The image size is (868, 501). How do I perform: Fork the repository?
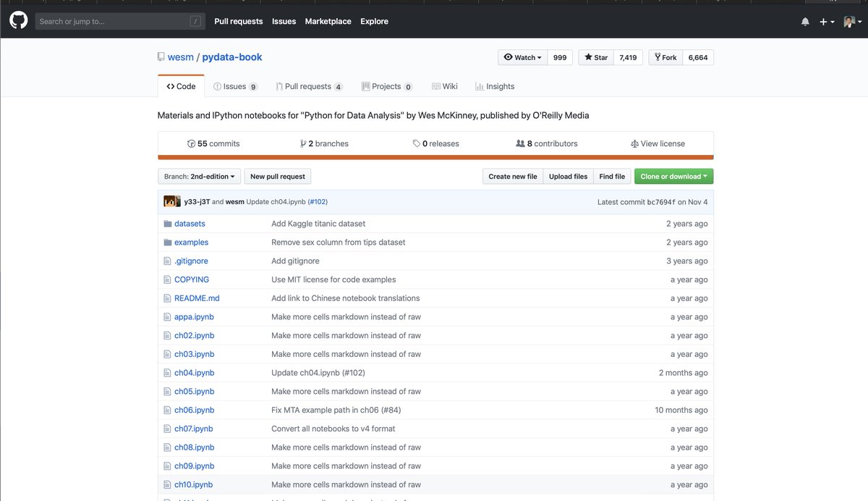pyautogui.click(x=665, y=57)
